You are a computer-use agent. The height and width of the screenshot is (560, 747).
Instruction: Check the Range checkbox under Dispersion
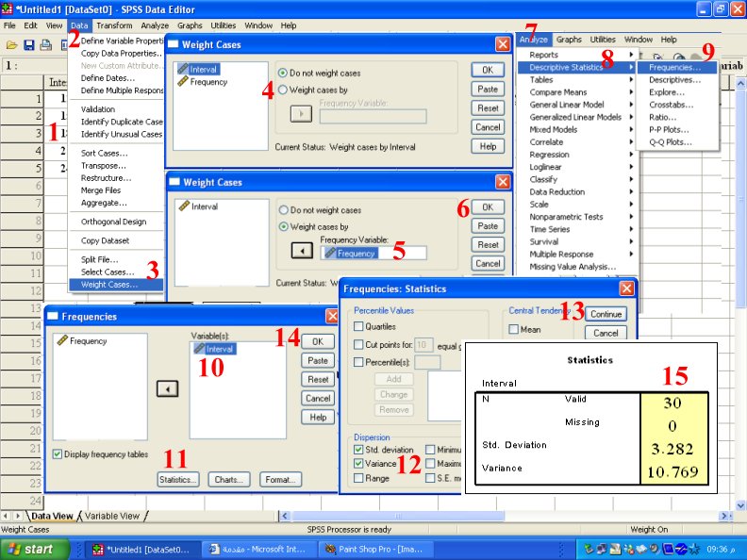[x=358, y=478]
